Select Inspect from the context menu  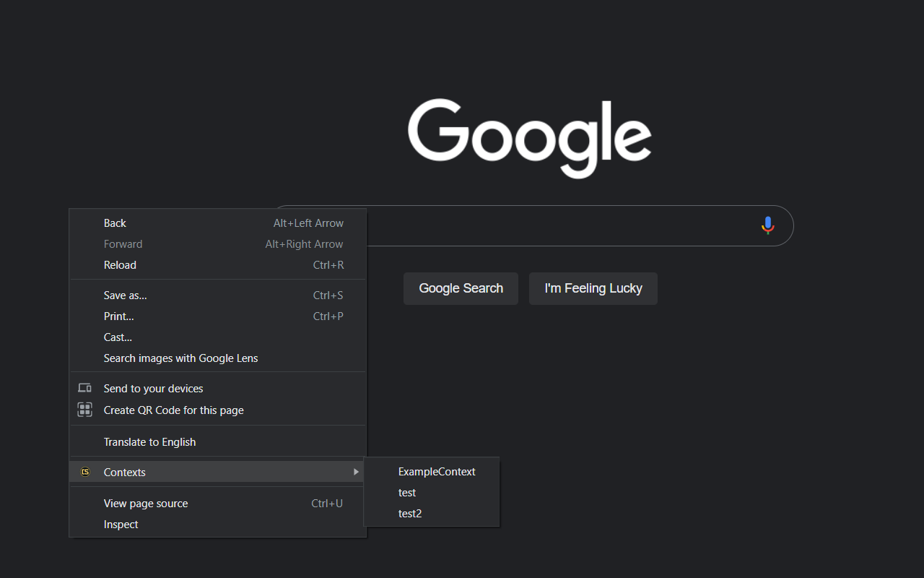[218, 525]
